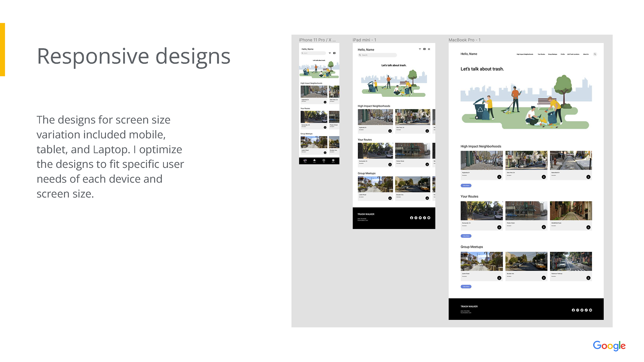Tap the map icon on the iPad mini mockup
644x362 pixels.
coord(424,49)
